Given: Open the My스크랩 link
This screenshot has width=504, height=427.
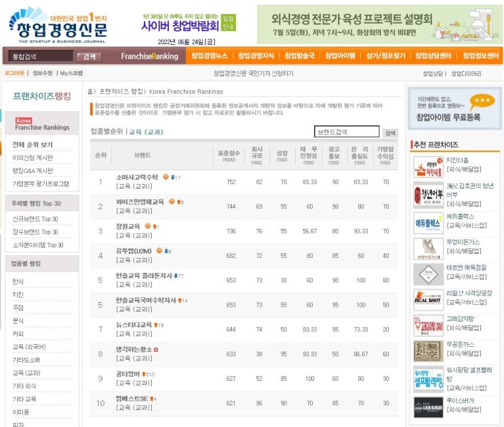Looking at the screenshot, I should (71, 73).
